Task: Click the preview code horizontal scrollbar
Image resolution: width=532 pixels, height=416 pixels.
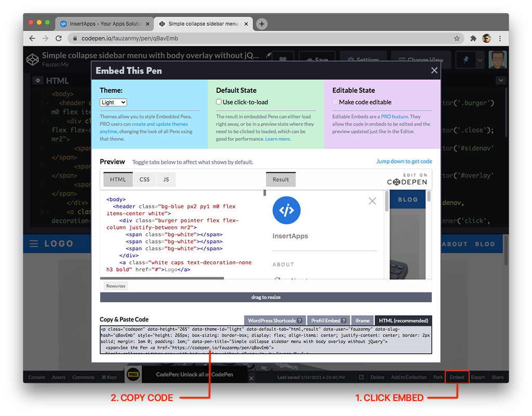Action: coord(162,278)
